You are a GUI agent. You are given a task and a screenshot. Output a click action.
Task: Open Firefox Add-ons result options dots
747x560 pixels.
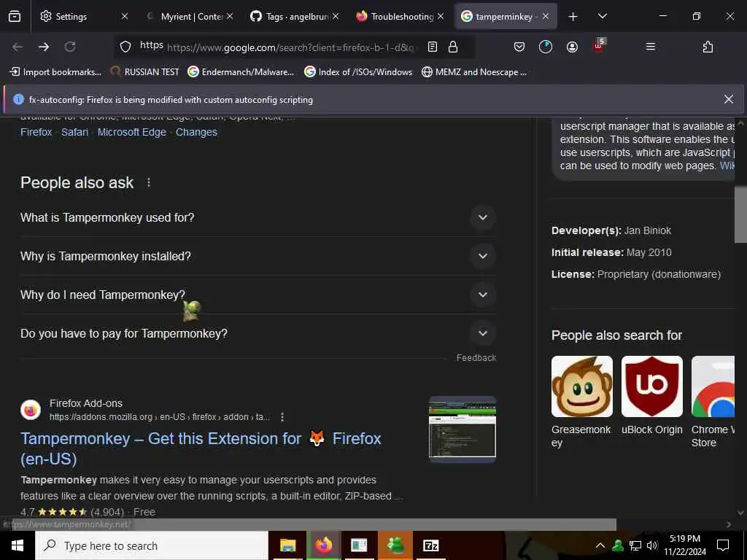point(282,417)
